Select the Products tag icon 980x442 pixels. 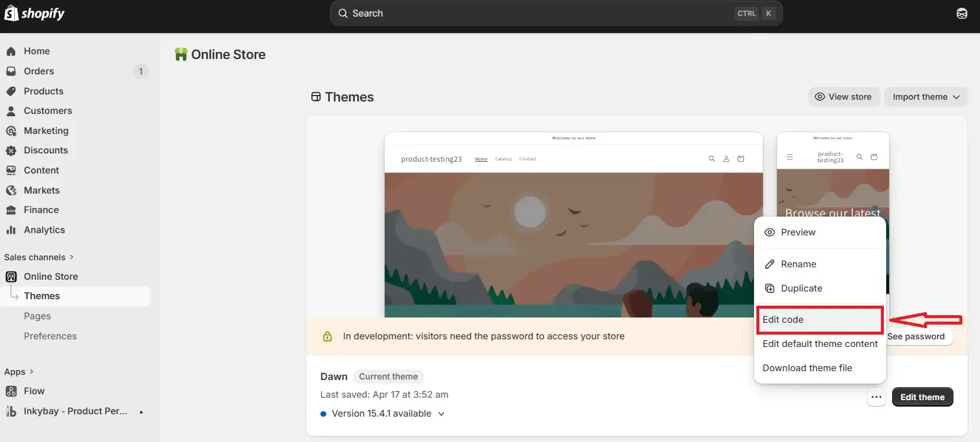pyautogui.click(x=11, y=91)
